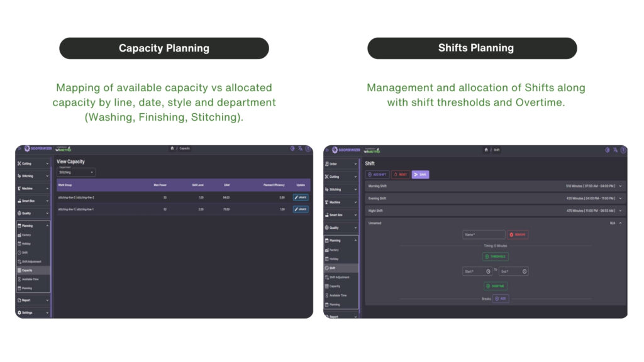Collapse the Unnamed shift panel
The width and height of the screenshot is (644, 362).
(620, 222)
